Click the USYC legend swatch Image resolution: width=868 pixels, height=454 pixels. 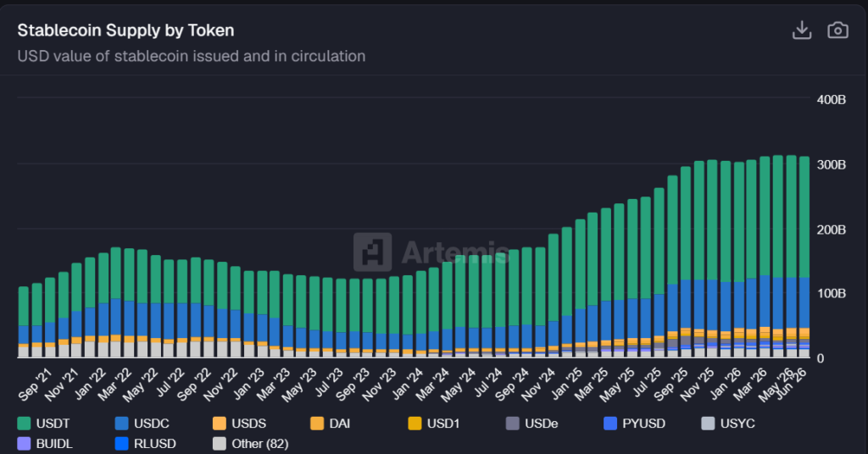tap(708, 424)
